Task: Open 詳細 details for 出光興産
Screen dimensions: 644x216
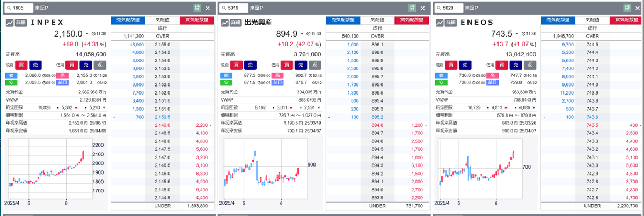Action: pyautogui.click(x=236, y=23)
